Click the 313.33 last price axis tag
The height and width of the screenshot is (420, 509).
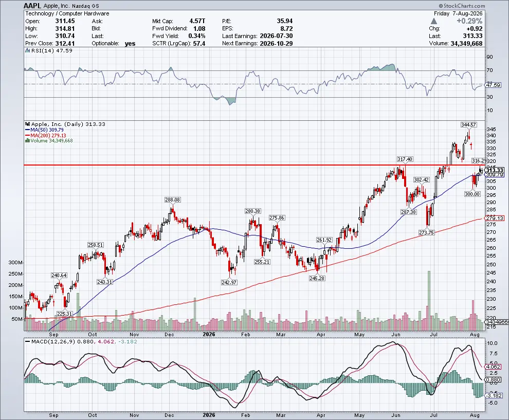[x=495, y=170]
